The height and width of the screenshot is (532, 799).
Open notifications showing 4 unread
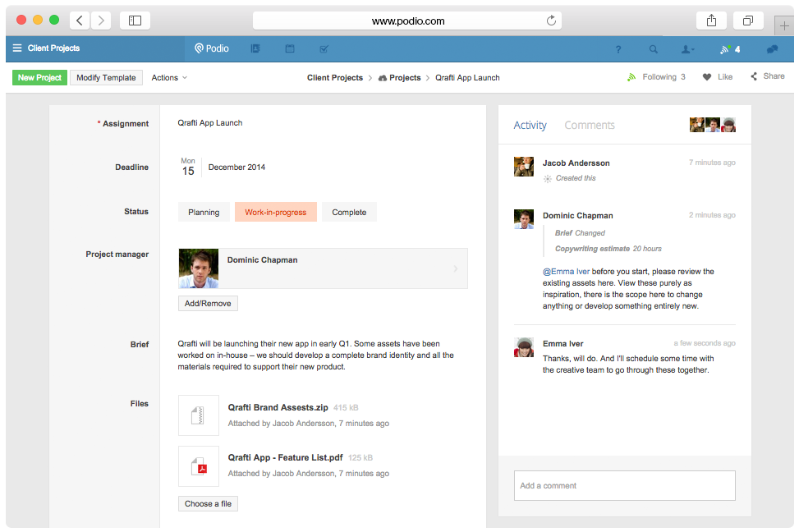click(x=730, y=49)
